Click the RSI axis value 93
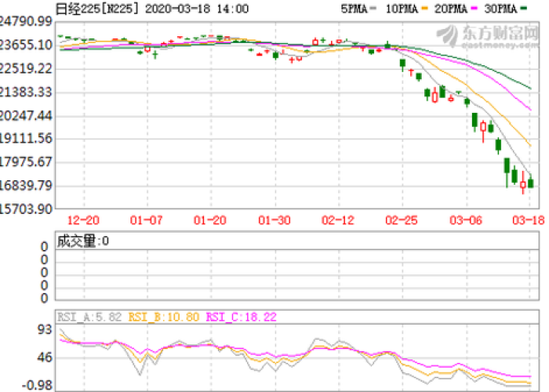 click(x=45, y=330)
